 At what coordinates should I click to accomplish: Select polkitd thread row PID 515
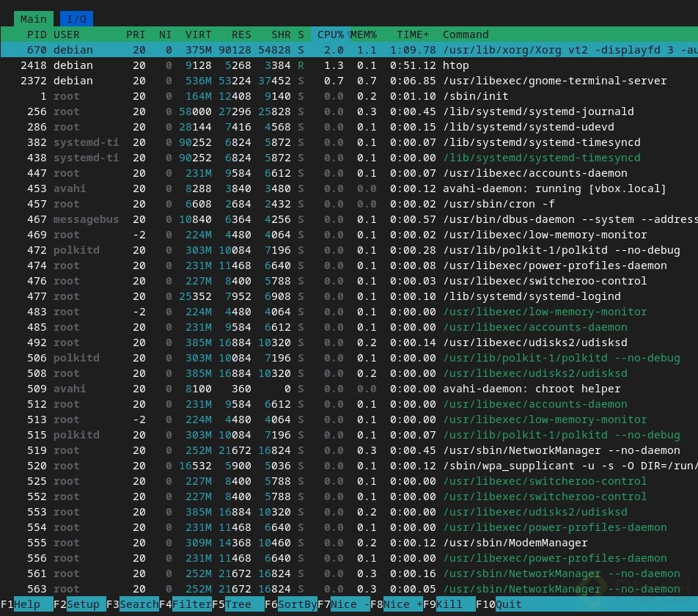pyautogui.click(x=349, y=435)
